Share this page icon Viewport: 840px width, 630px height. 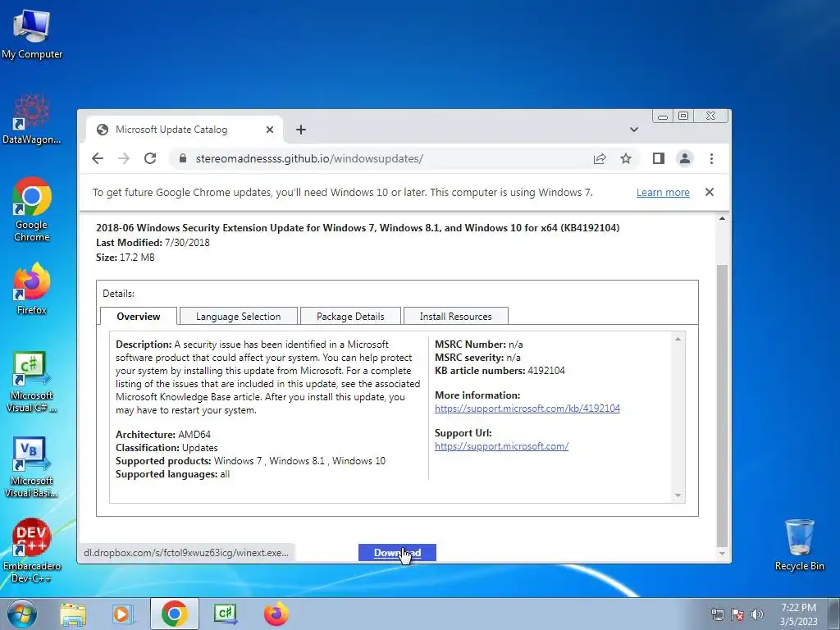pyautogui.click(x=600, y=158)
